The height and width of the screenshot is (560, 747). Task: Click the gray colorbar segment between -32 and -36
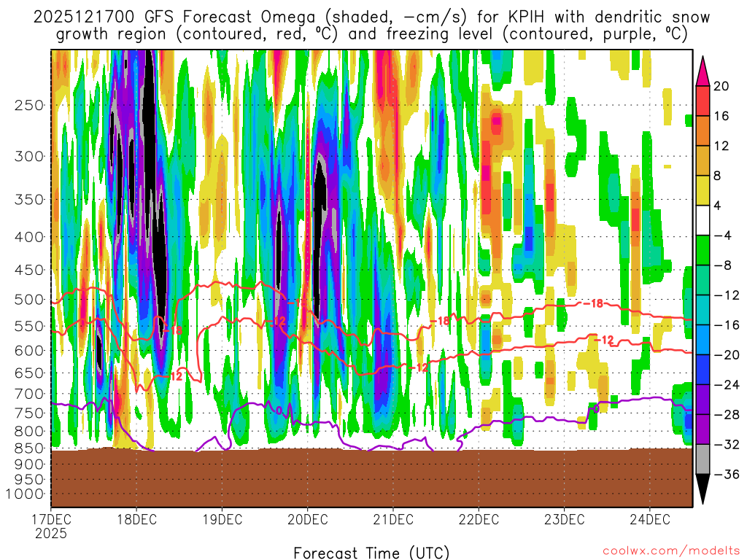coord(703,459)
